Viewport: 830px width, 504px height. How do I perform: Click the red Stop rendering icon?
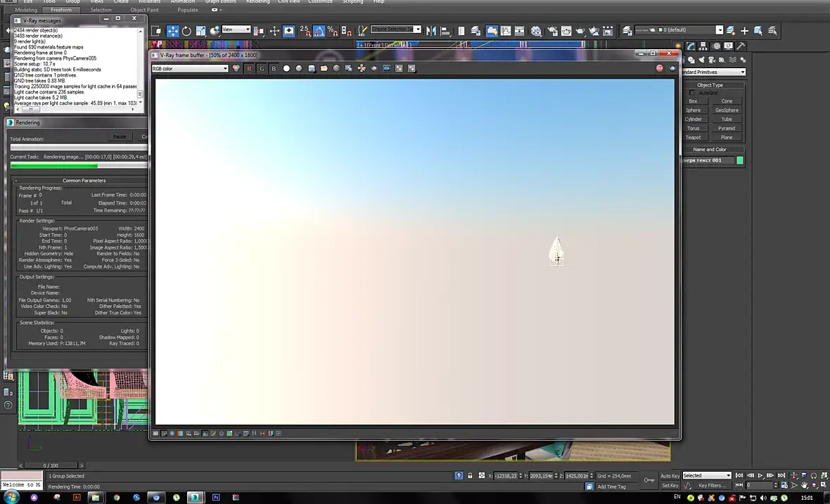point(660,68)
